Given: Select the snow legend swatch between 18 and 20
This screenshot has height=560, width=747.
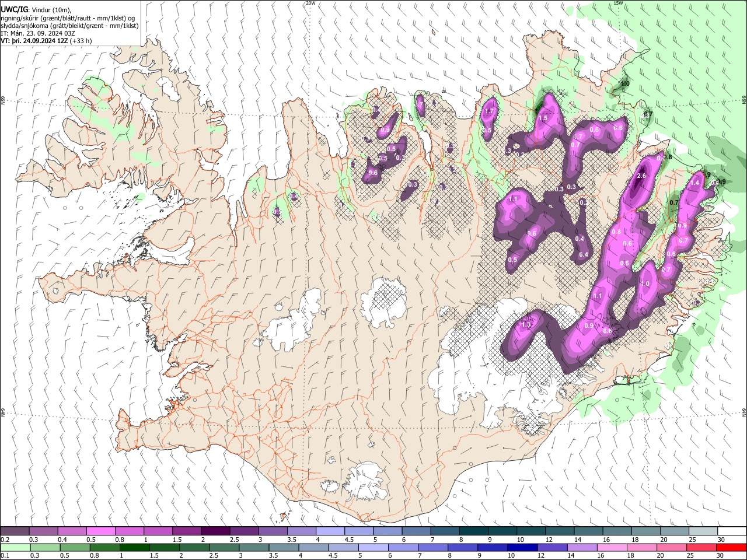Looking at the screenshot, I should (645, 531).
